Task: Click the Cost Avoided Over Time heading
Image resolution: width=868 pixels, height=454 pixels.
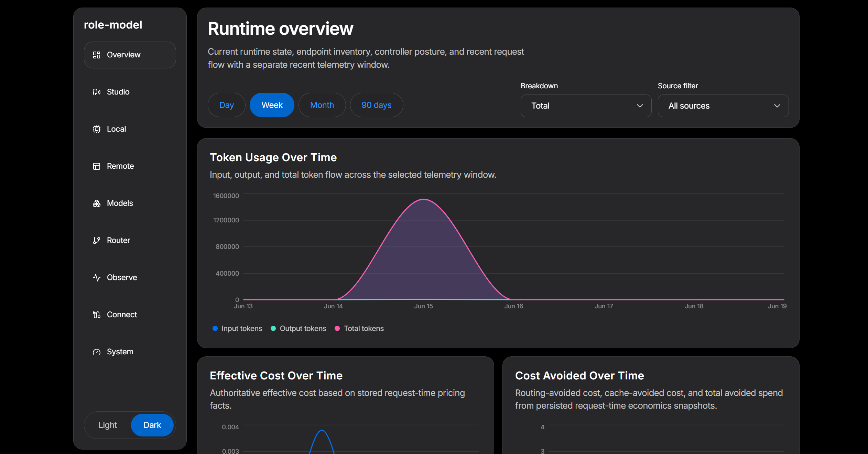Action: [580, 376]
